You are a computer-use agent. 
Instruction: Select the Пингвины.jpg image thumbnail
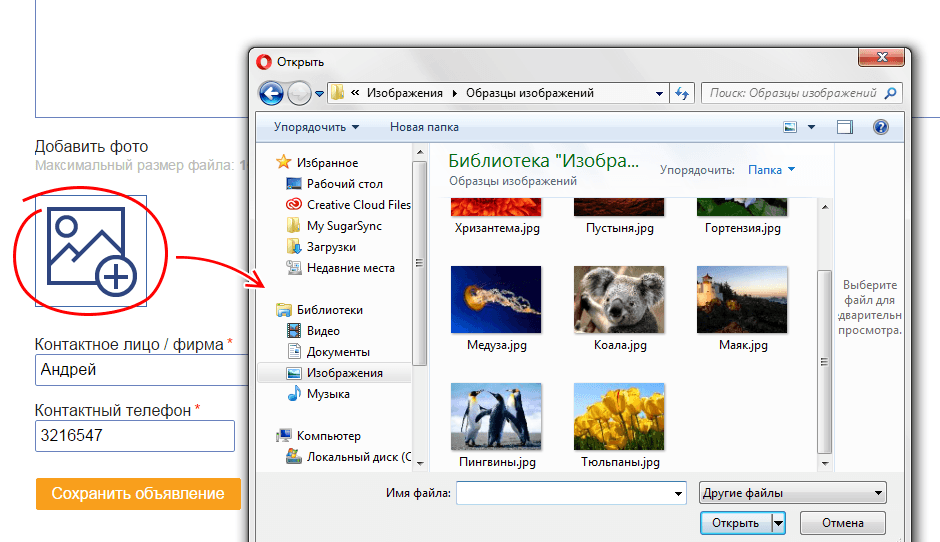pyautogui.click(x=496, y=416)
